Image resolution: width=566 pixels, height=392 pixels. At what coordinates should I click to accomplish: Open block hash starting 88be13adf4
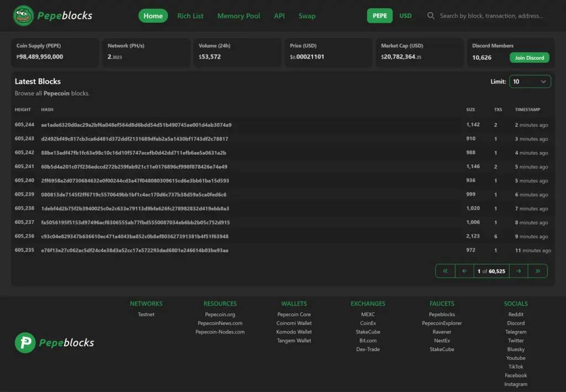134,153
